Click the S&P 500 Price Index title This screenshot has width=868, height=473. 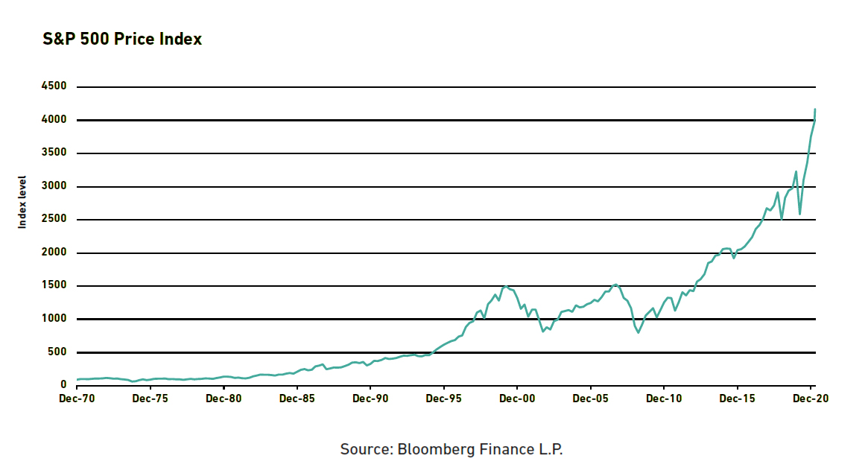pos(122,39)
